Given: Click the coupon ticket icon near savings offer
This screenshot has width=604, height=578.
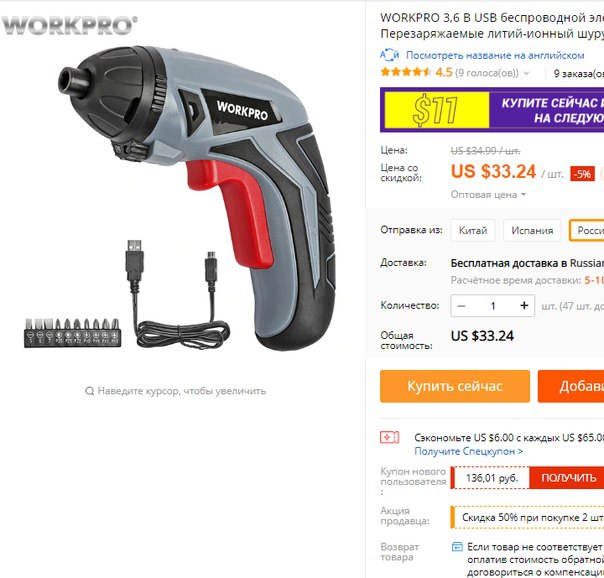Looking at the screenshot, I should click(x=389, y=437).
